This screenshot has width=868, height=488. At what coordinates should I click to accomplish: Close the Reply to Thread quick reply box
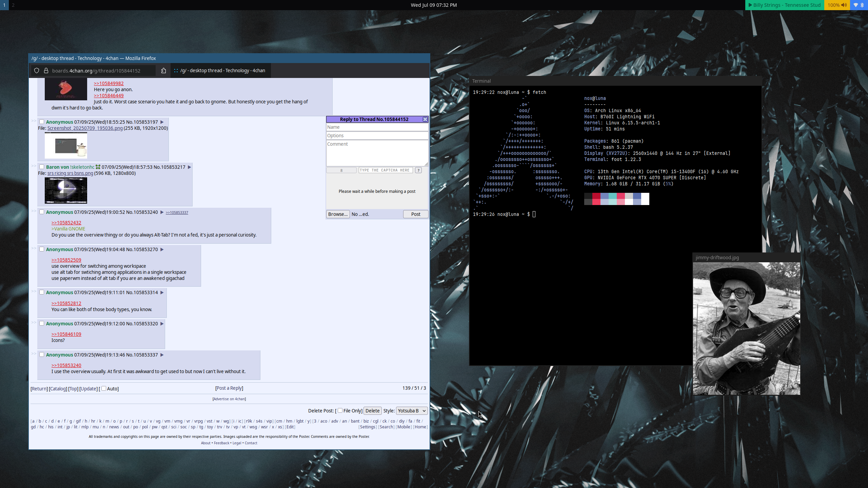tap(425, 119)
